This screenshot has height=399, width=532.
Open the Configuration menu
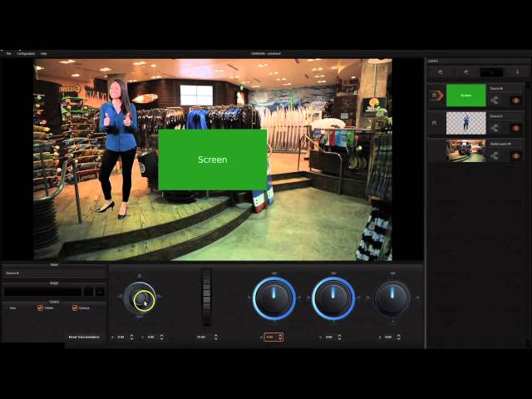[26, 53]
